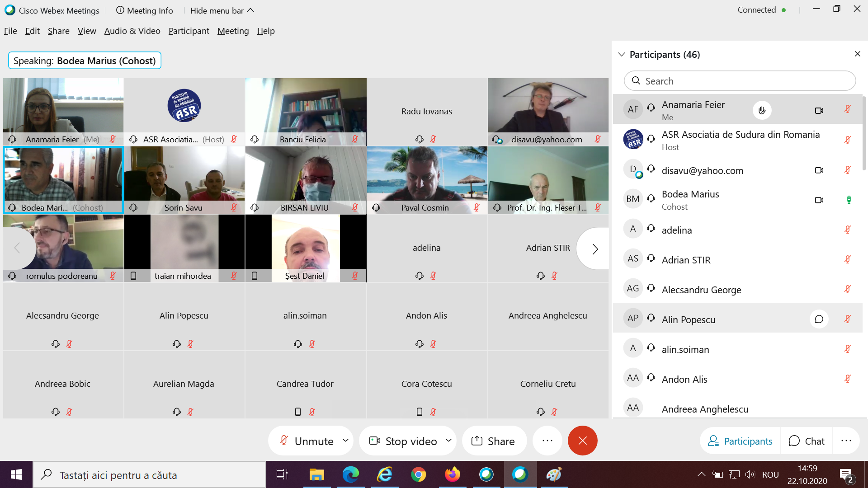Click the Share button

[493, 441]
